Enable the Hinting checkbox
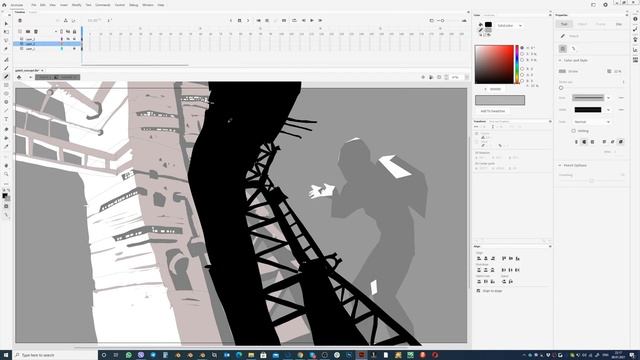640x360 pixels. coord(573,131)
